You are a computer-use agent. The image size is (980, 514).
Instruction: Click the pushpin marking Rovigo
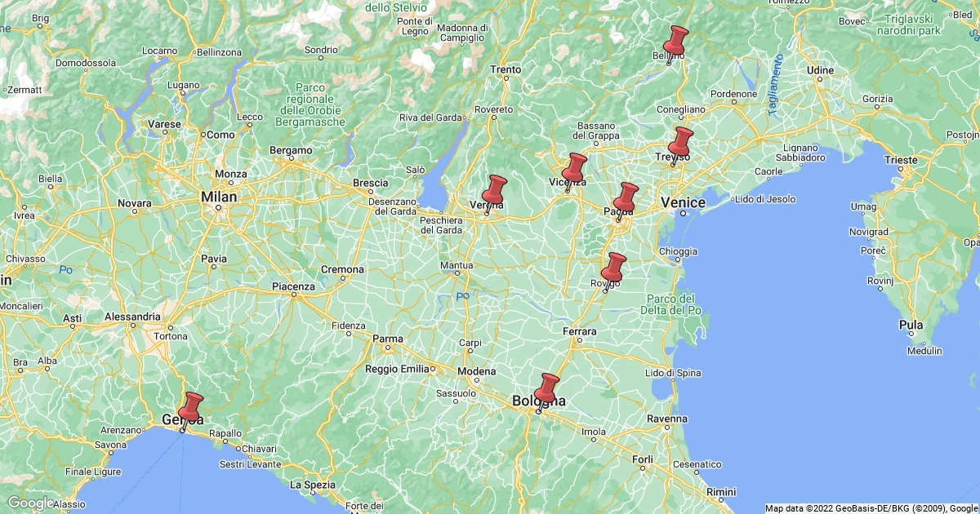(x=613, y=268)
